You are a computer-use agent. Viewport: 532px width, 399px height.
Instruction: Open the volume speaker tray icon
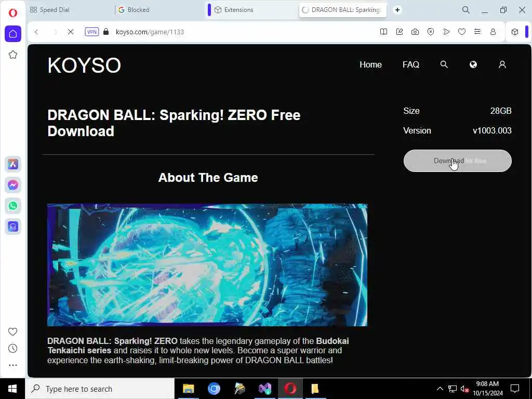tap(464, 389)
